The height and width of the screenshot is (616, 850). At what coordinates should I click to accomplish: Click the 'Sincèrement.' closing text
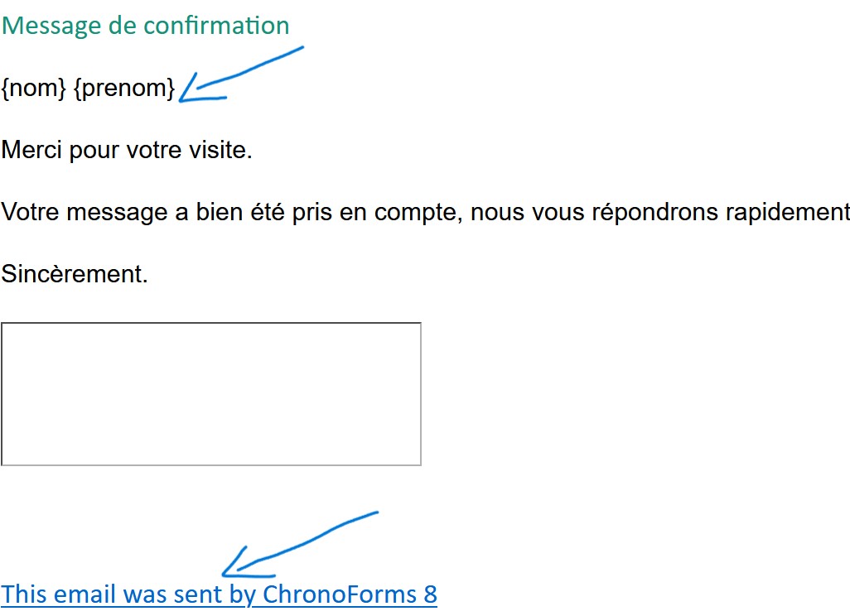coord(75,274)
